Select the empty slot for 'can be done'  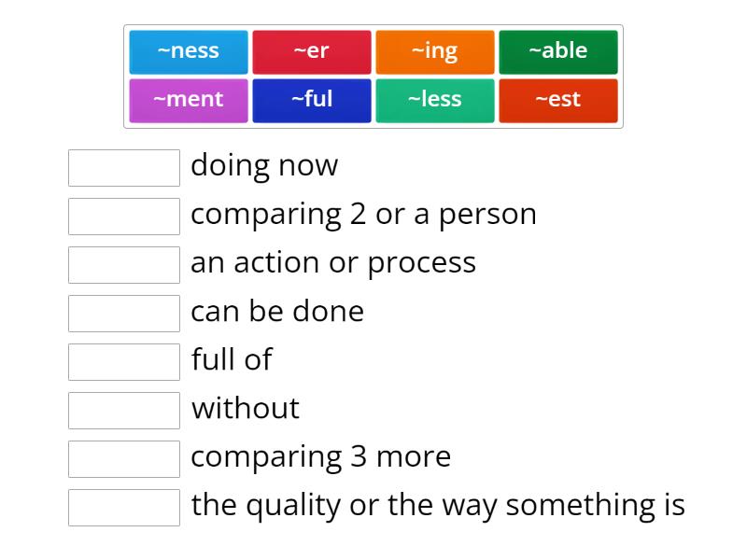(x=124, y=314)
